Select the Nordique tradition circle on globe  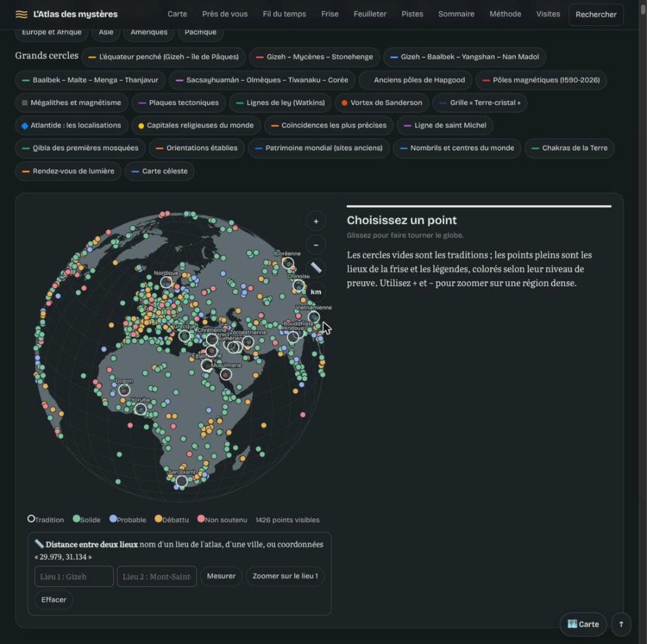pos(166,282)
